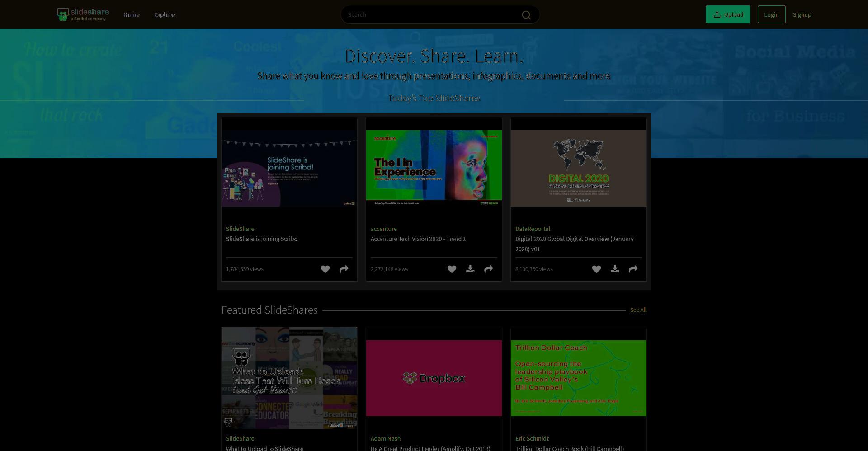Share the Digital 2020 Global Overview
This screenshot has width=868, height=451.
coord(633,269)
